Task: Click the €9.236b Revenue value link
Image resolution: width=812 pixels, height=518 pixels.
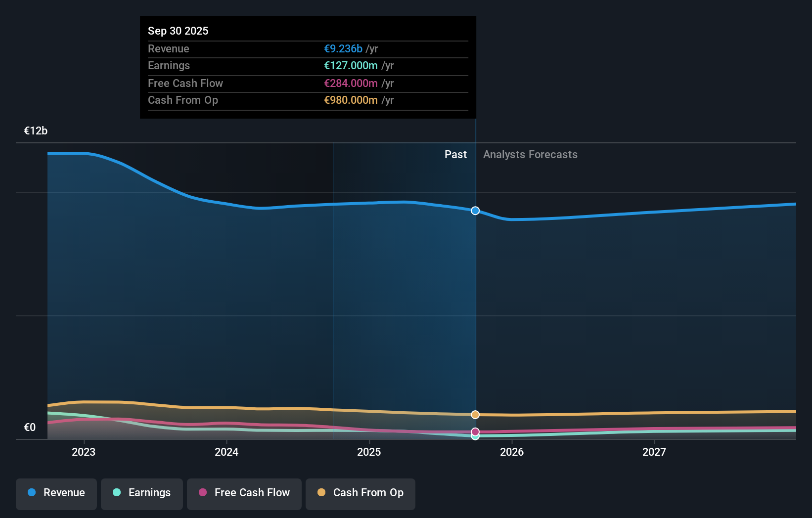Action: pos(343,49)
